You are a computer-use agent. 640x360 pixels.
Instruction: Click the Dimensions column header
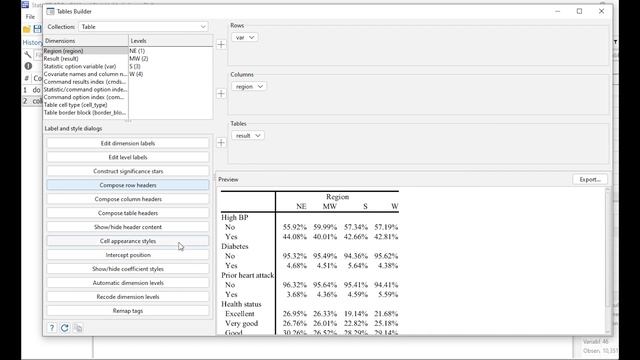pyautogui.click(x=86, y=41)
